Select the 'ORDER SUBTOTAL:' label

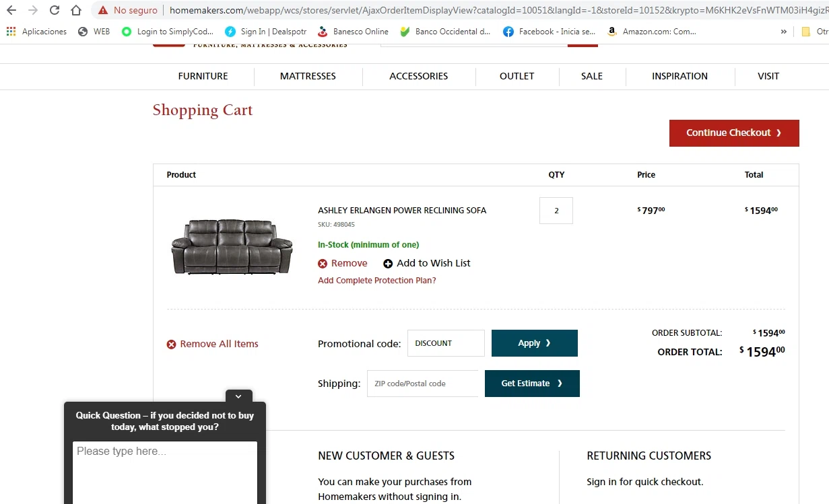tap(687, 333)
